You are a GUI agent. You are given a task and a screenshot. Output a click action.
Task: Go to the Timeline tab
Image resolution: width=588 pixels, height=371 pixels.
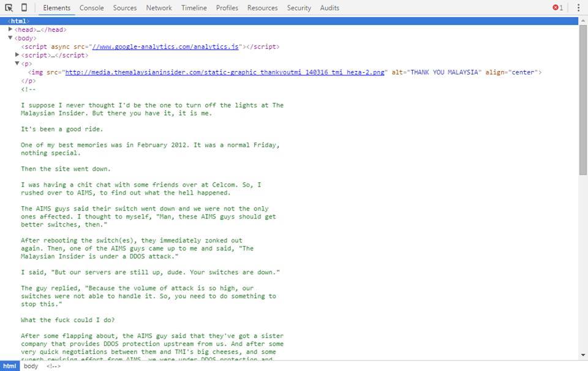194,7
